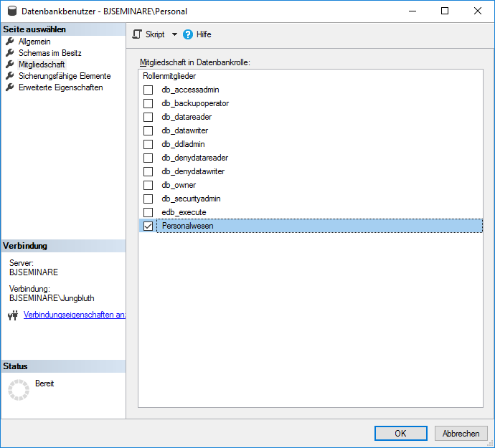This screenshot has width=495, height=448.
Task: Check the db_datareader role checkbox
Action: pos(148,117)
